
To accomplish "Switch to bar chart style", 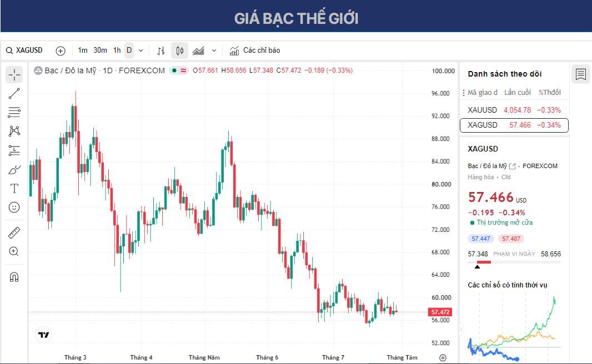I will pyautogui.click(x=161, y=50).
